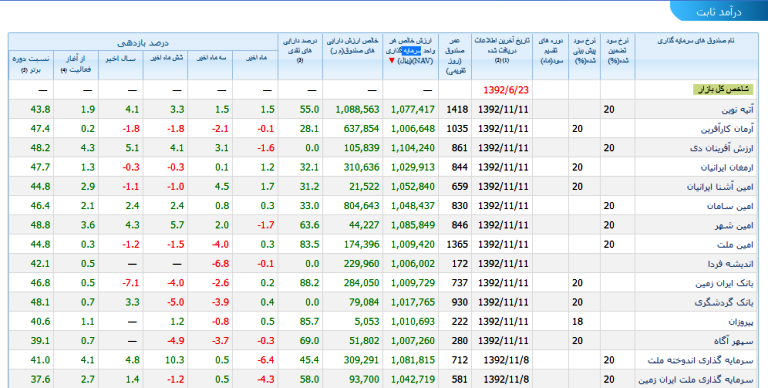Sort by درصد دارایی های نقدی header
768x388 pixels.
300,50
